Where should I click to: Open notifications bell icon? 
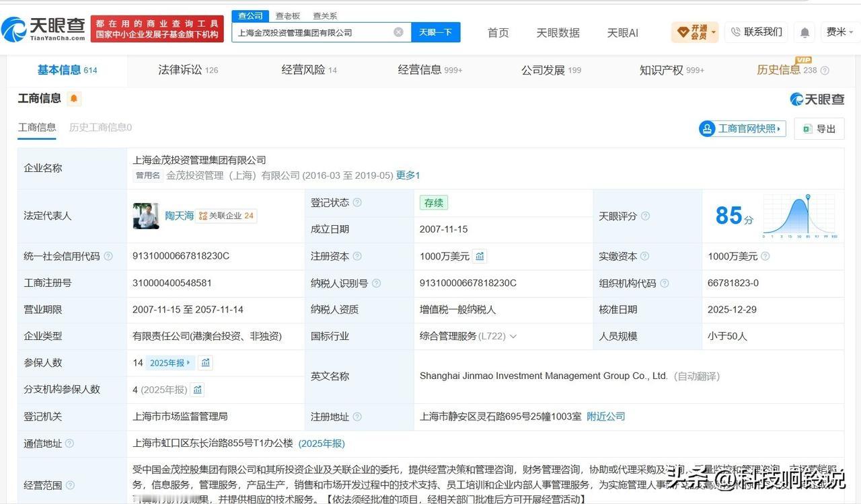coord(804,32)
